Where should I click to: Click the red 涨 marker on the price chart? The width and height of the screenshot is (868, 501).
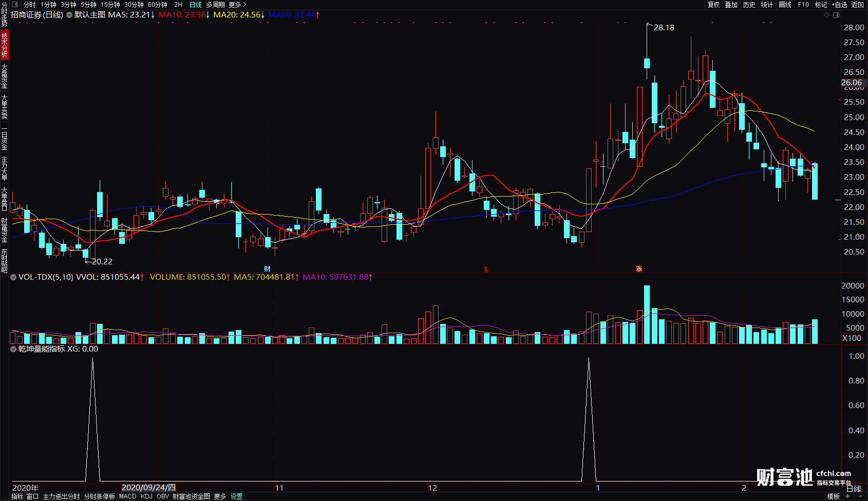639,269
